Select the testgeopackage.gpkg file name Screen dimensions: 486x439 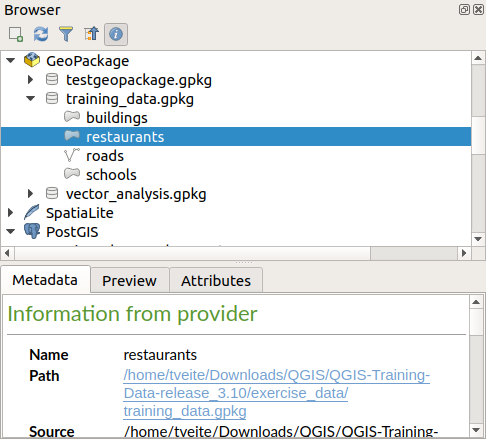coord(139,80)
